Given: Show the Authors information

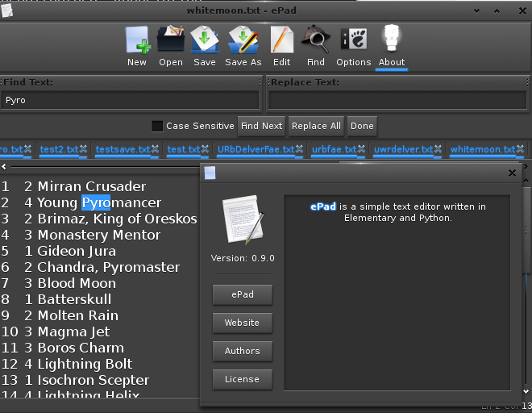Looking at the screenshot, I should pos(243,351).
